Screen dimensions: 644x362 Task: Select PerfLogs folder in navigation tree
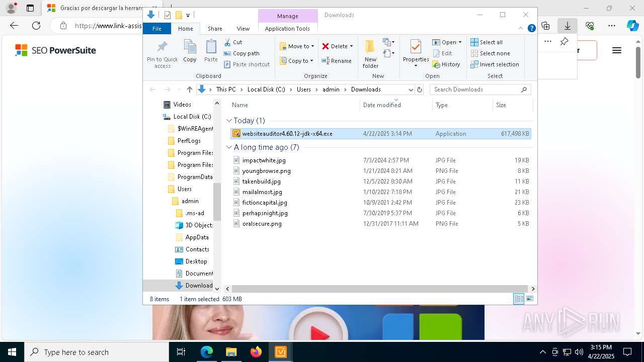184,141
